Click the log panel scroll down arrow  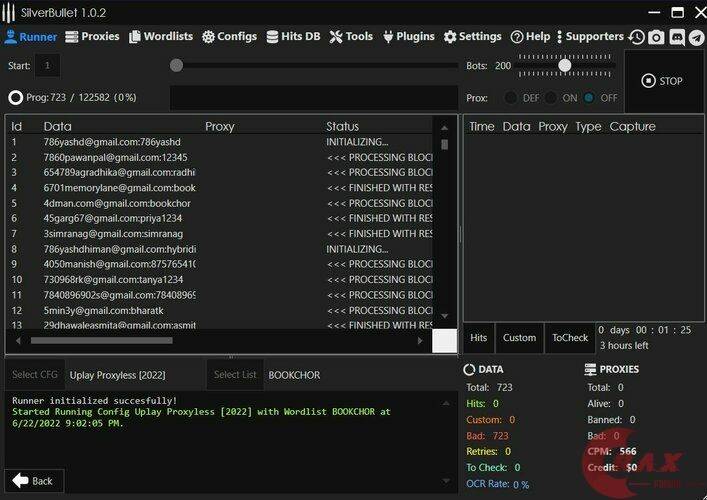[445, 481]
